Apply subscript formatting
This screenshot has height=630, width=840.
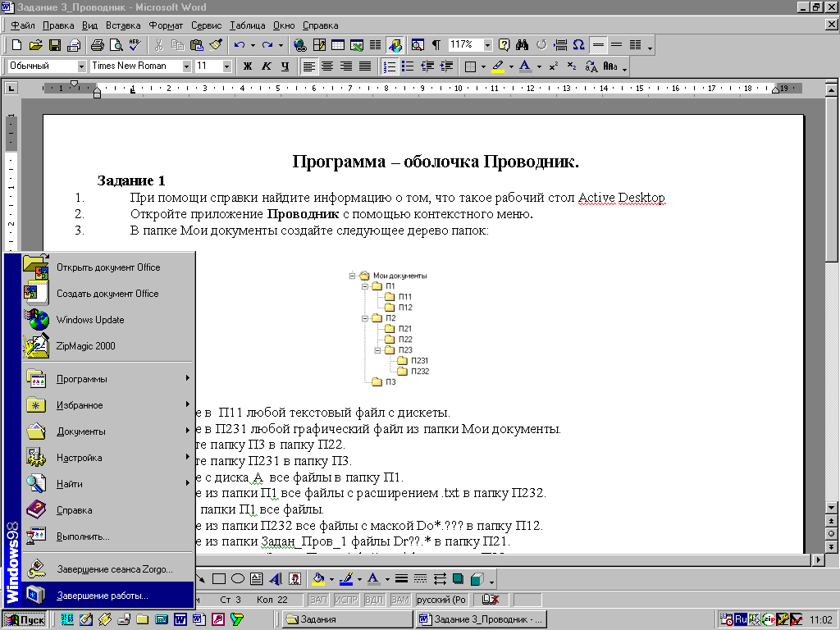[572, 66]
